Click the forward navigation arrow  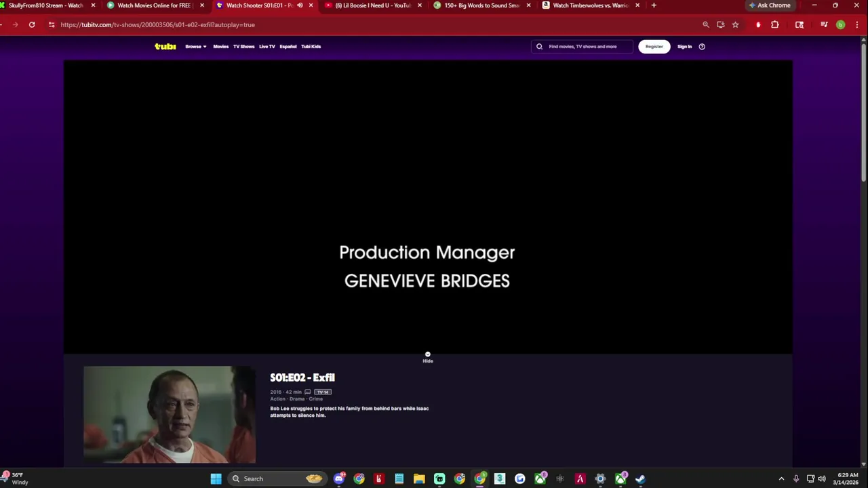coord(15,24)
